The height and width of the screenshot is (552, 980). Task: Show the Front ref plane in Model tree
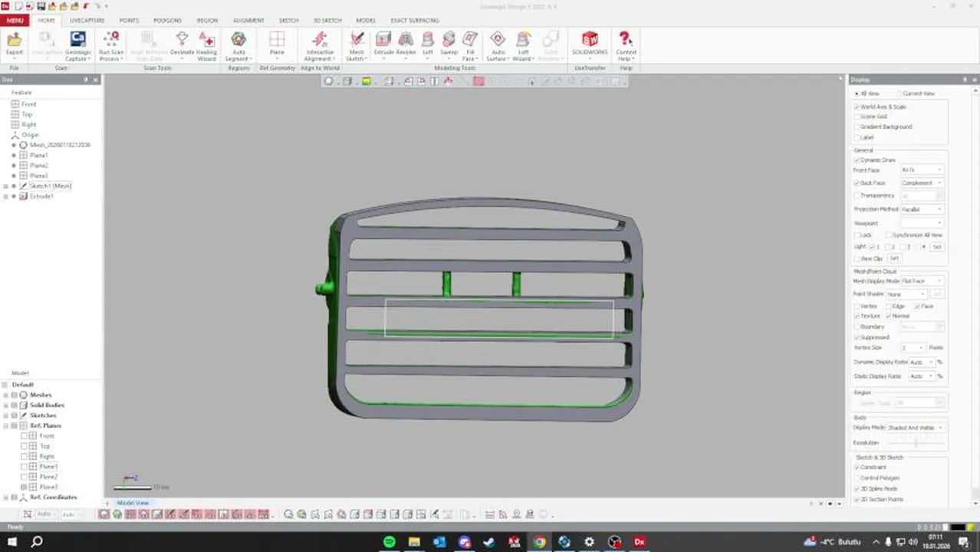[x=24, y=435]
